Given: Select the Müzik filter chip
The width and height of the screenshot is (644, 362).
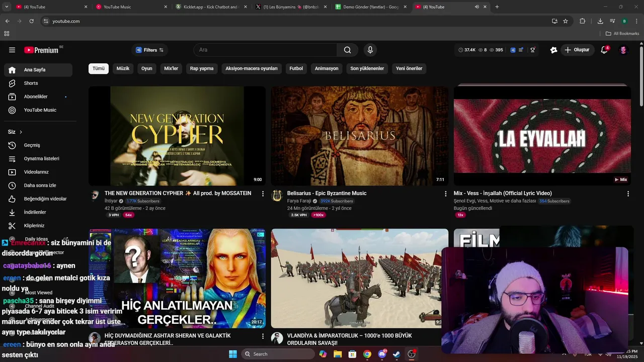Looking at the screenshot, I should (x=123, y=68).
